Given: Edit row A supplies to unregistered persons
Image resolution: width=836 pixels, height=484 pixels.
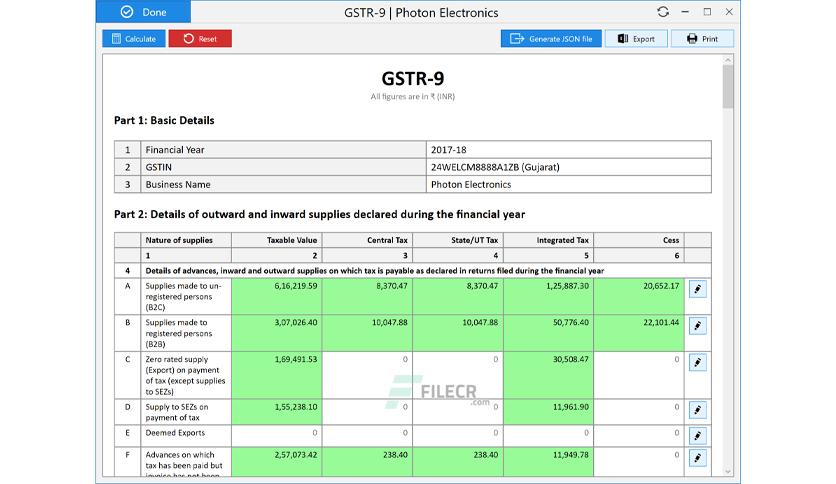Looking at the screenshot, I should click(697, 289).
